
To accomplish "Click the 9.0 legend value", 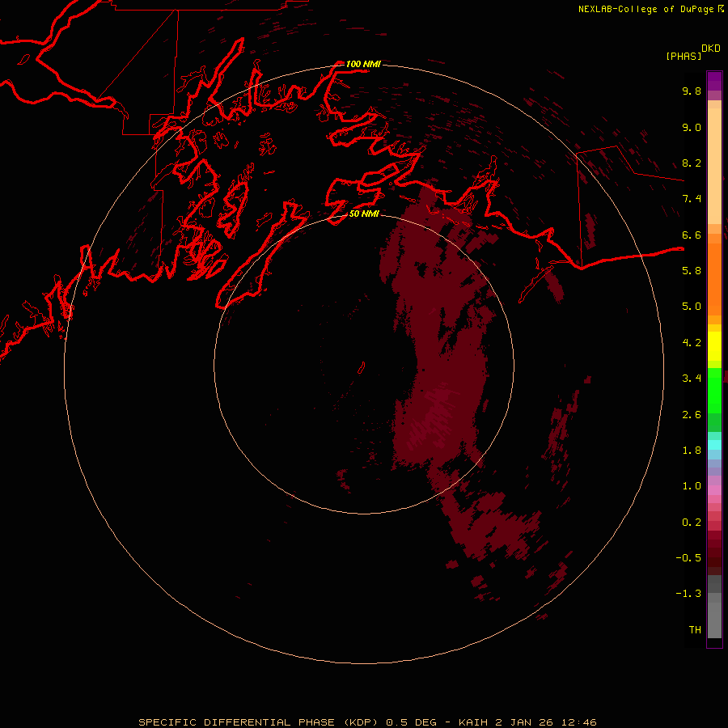I will click(x=692, y=127).
